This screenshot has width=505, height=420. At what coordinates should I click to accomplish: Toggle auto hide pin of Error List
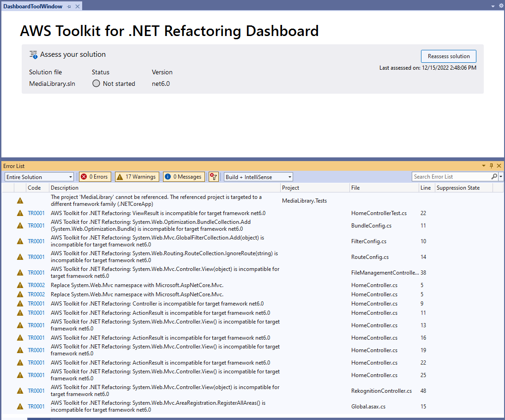pos(491,166)
